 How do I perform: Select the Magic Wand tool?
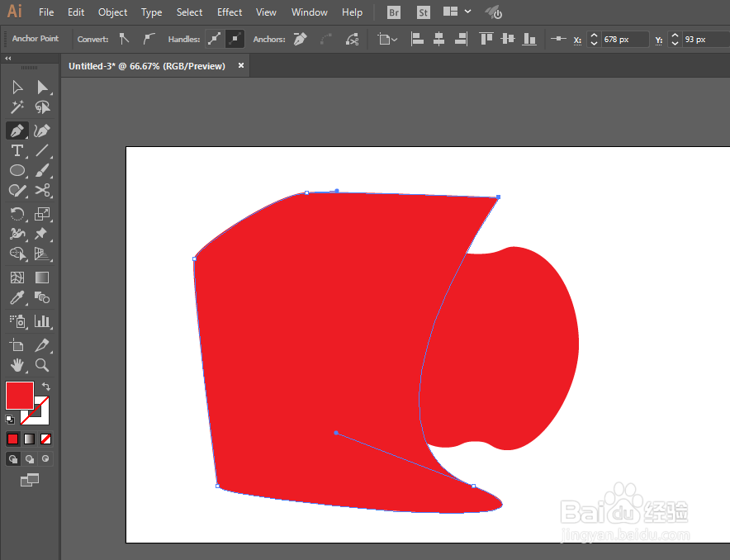tap(17, 107)
